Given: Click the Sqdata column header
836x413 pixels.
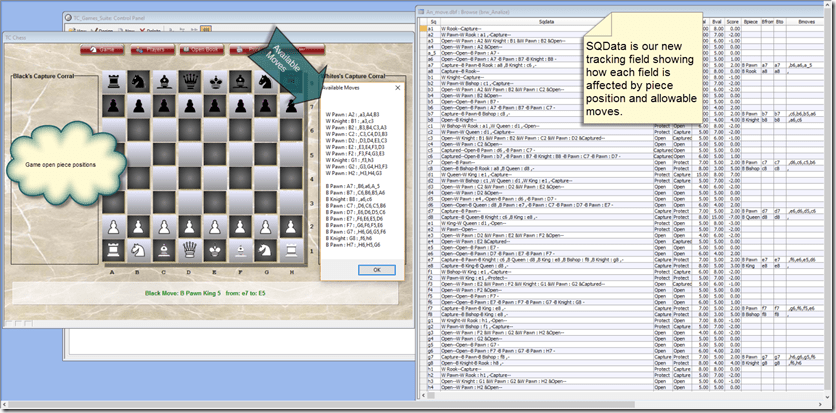Looking at the screenshot, I should point(545,20).
